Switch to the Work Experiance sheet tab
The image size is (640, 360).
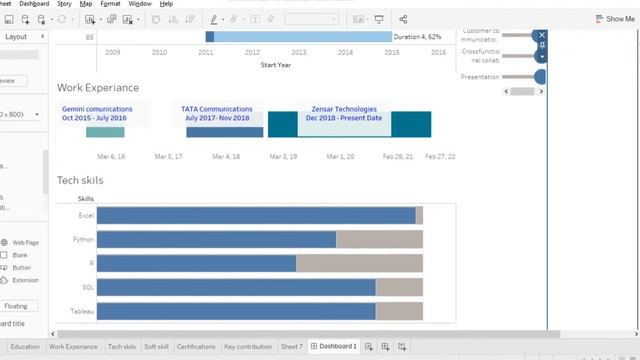click(x=73, y=347)
